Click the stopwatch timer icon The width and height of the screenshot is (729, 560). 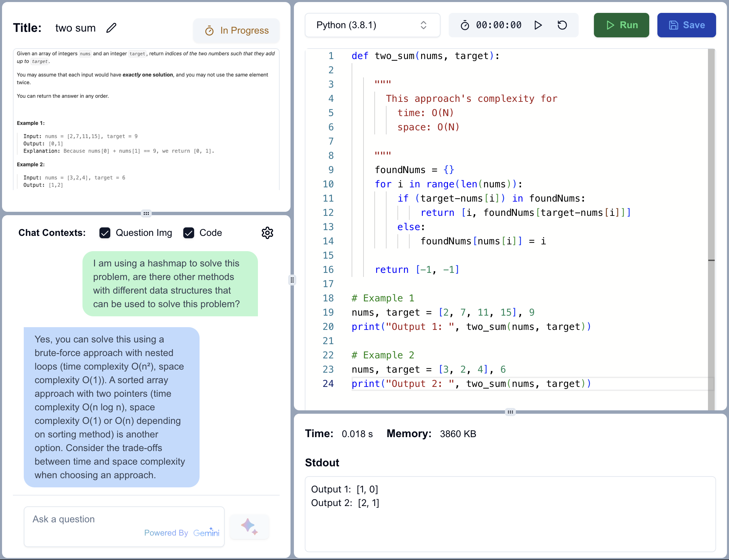(x=466, y=25)
